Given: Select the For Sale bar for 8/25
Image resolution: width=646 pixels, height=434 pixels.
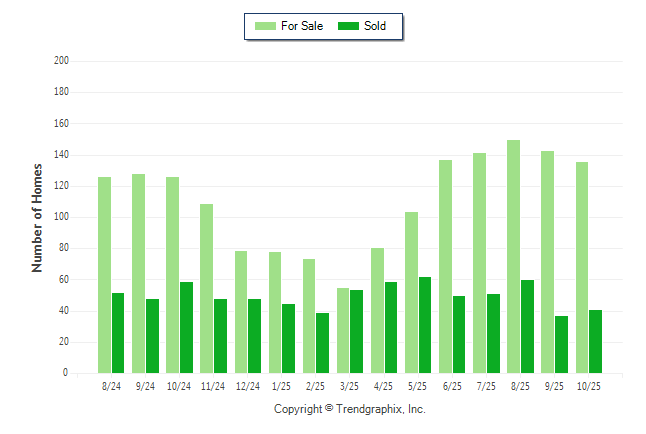Looking at the screenshot, I should 513,256.
